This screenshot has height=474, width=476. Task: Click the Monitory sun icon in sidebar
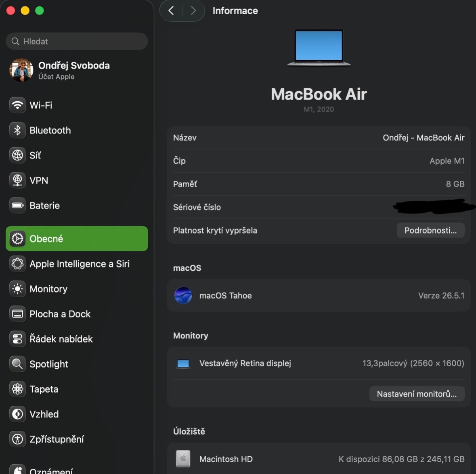[x=17, y=289]
